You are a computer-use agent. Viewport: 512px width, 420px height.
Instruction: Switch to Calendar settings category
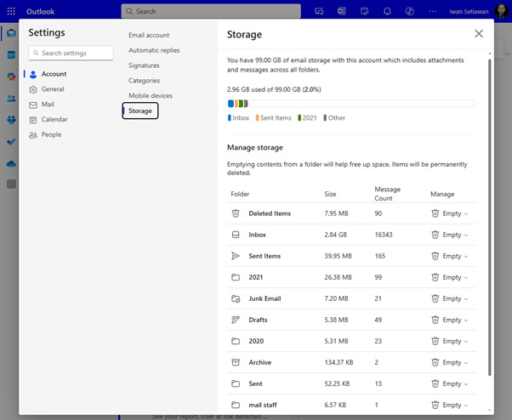point(54,119)
